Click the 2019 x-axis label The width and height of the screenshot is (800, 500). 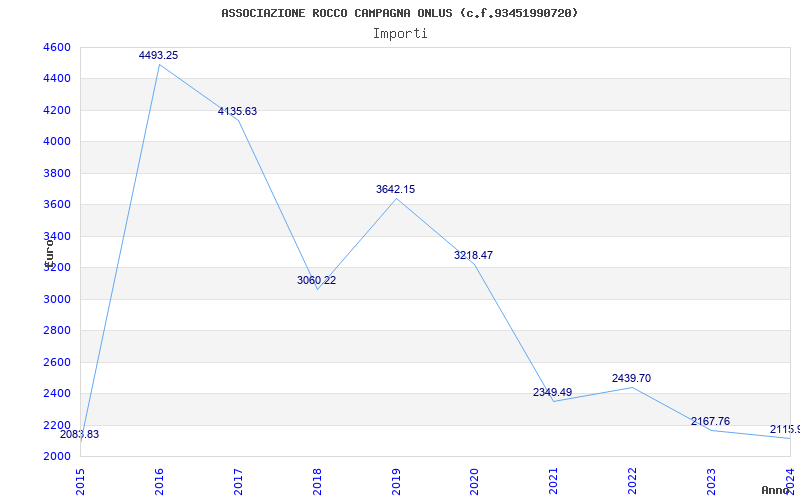(395, 481)
